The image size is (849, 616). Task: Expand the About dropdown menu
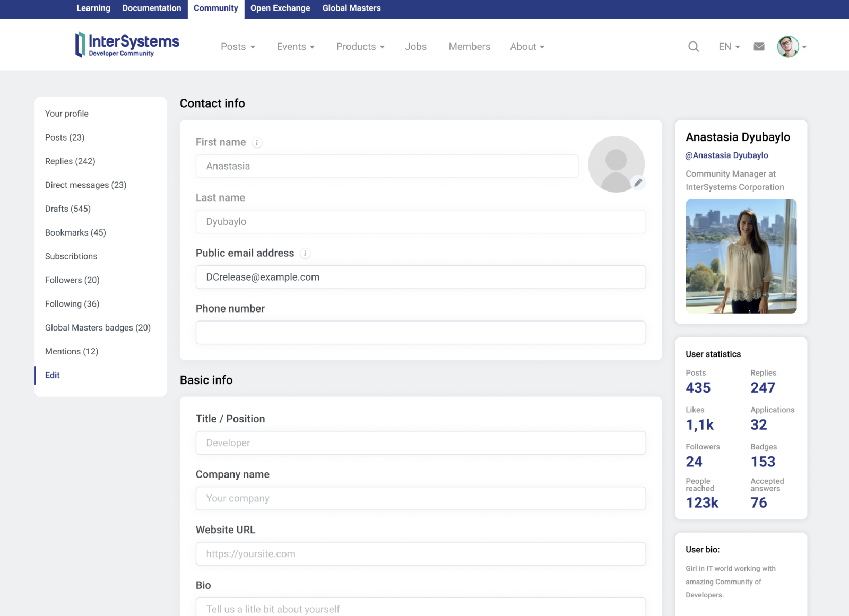tap(527, 47)
